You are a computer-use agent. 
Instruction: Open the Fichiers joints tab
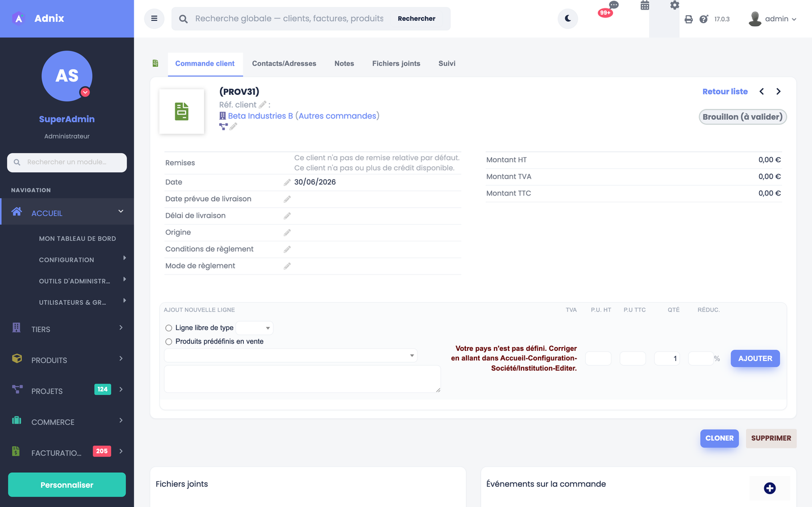pos(396,63)
